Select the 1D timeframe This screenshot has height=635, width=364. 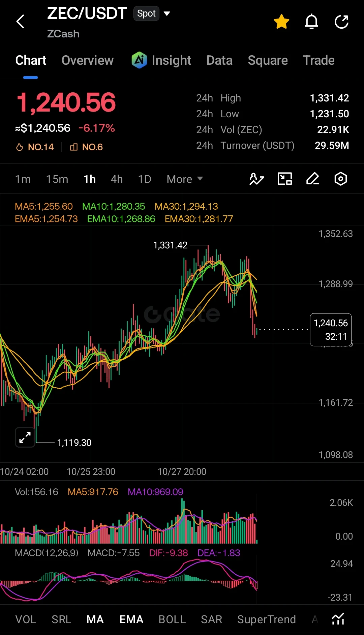pyautogui.click(x=145, y=179)
